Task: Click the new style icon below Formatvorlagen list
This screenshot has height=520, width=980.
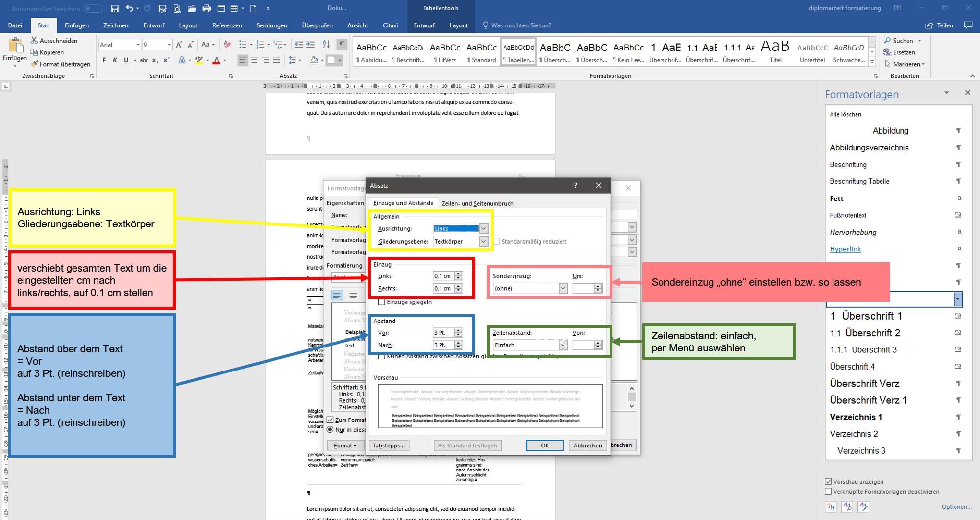Action: [x=831, y=507]
